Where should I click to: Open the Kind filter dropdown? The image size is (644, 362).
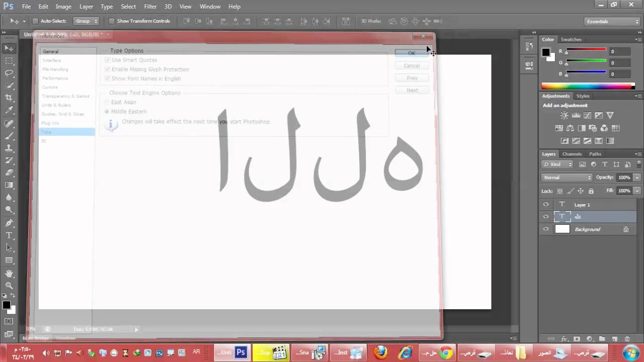click(558, 164)
